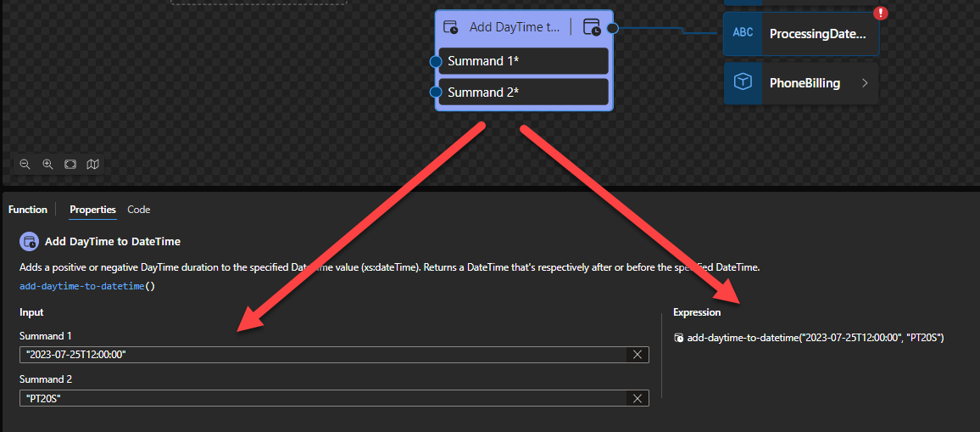Click the zoom out magnifier icon
This screenshot has height=432, width=980.
point(25,164)
